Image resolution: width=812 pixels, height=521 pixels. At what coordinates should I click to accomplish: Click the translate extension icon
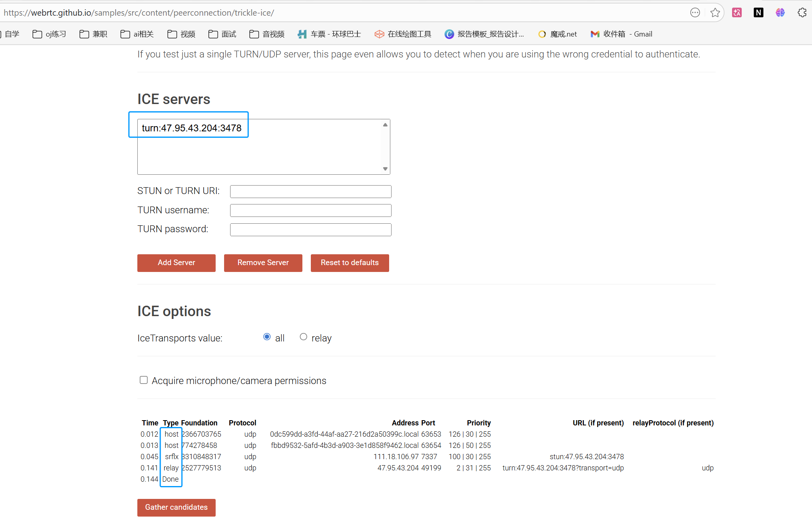[x=737, y=13]
